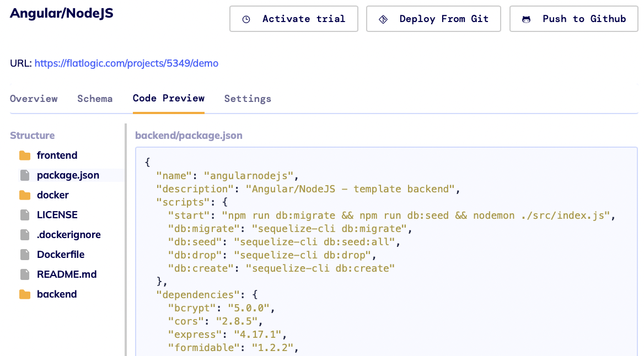Open the Schema tab
The width and height of the screenshot is (644, 356).
[95, 99]
